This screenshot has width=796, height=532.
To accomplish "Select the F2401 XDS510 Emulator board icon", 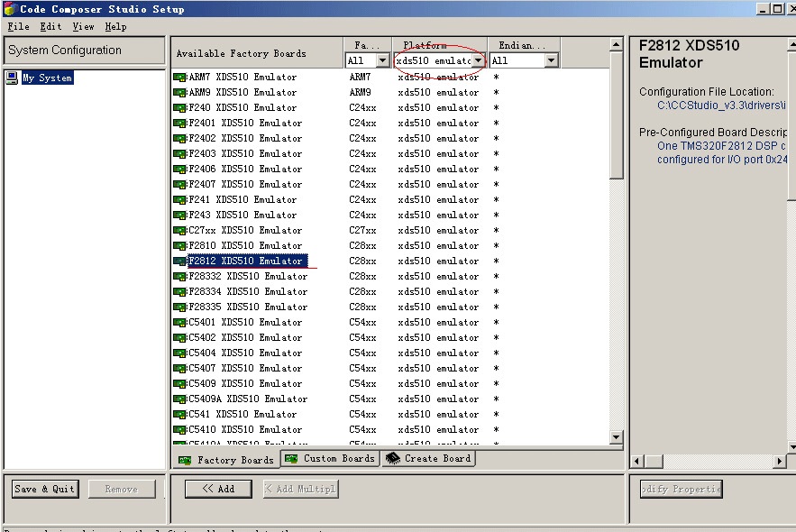I will [179, 123].
